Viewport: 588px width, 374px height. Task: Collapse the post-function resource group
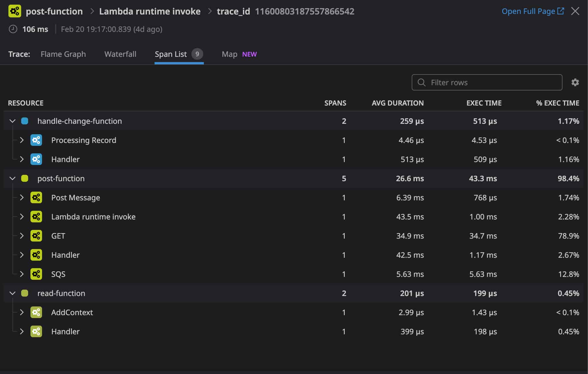[x=12, y=178]
